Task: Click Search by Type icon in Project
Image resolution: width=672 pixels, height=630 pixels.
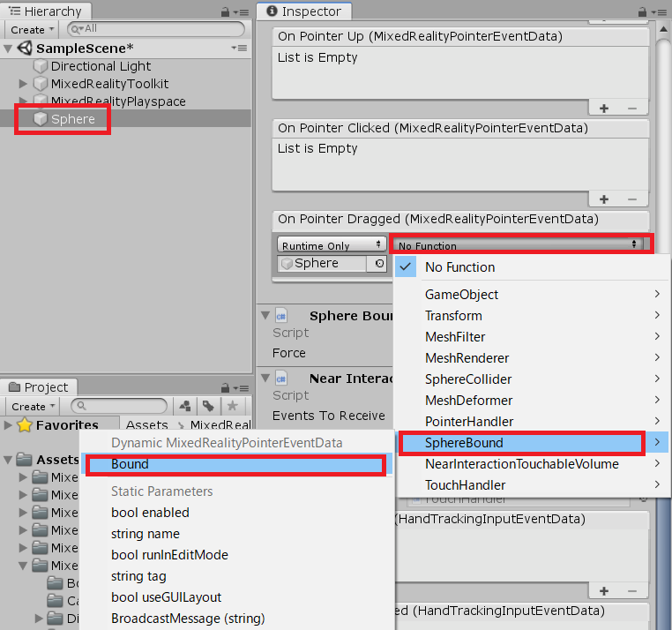Action: [185, 406]
